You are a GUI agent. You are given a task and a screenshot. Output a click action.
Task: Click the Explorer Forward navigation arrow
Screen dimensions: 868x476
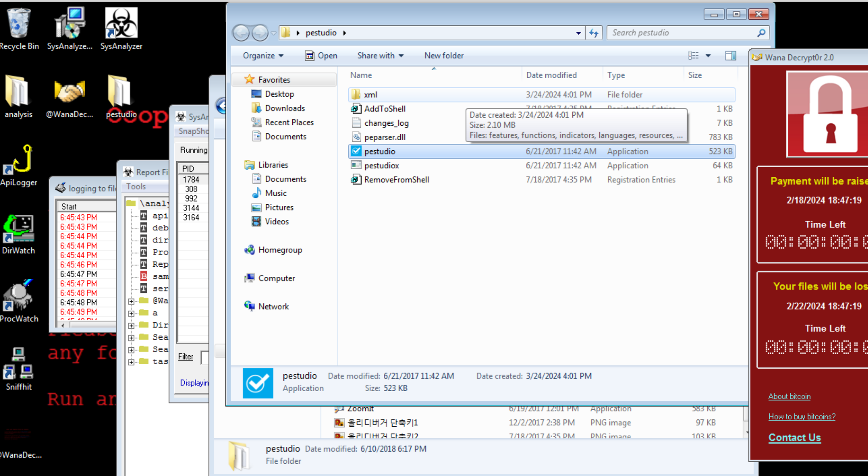click(260, 33)
